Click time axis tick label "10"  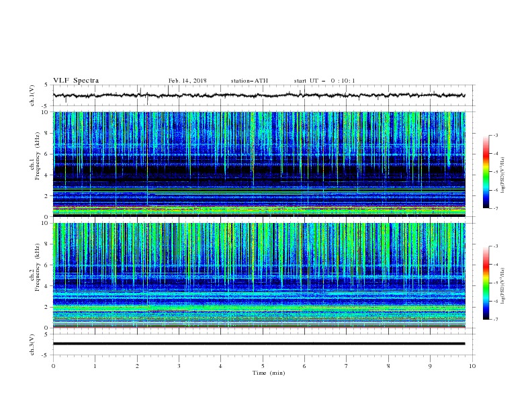(472, 366)
